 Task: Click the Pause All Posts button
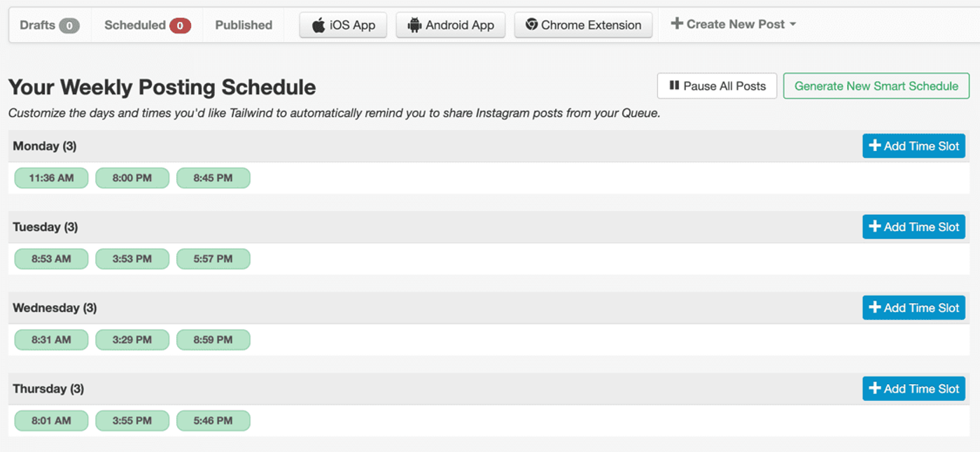tap(717, 85)
